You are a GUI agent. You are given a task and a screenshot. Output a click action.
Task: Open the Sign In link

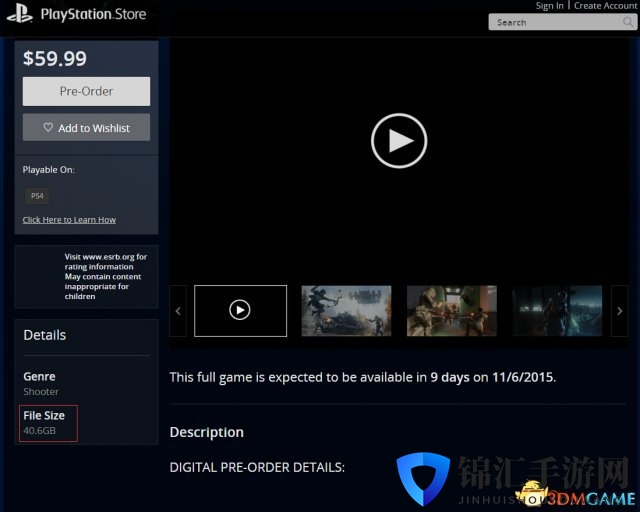click(x=549, y=6)
